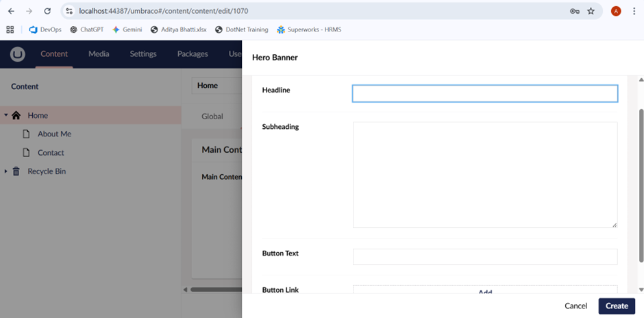The width and height of the screenshot is (644, 318).
Task: Collapse the Home tree node arrow
Action: (x=6, y=116)
